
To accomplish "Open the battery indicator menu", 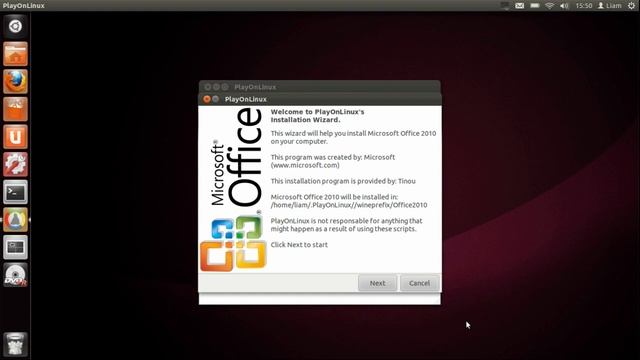I will coord(535,6).
